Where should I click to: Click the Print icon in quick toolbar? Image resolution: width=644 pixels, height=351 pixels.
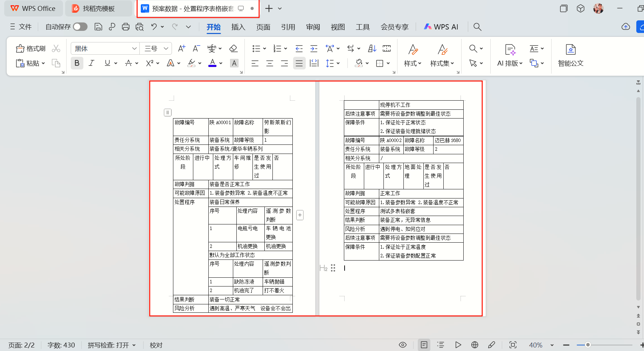pyautogui.click(x=126, y=27)
